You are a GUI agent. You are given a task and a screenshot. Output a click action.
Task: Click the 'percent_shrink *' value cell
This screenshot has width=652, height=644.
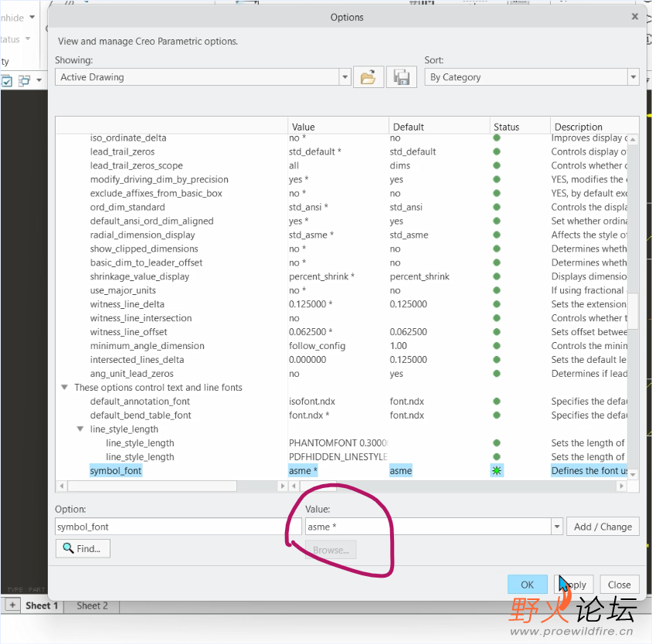click(x=321, y=276)
